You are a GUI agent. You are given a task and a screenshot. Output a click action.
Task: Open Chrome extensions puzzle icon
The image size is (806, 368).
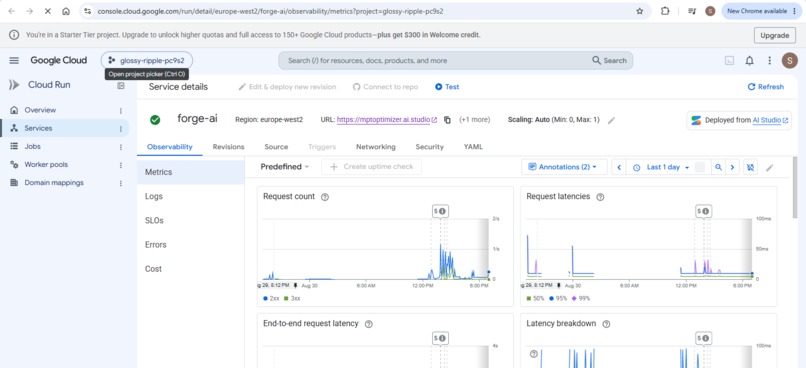coord(665,11)
